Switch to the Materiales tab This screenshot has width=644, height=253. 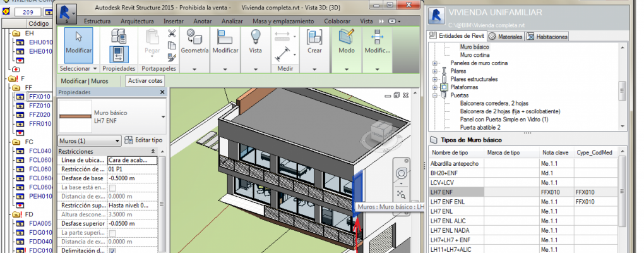coord(506,37)
